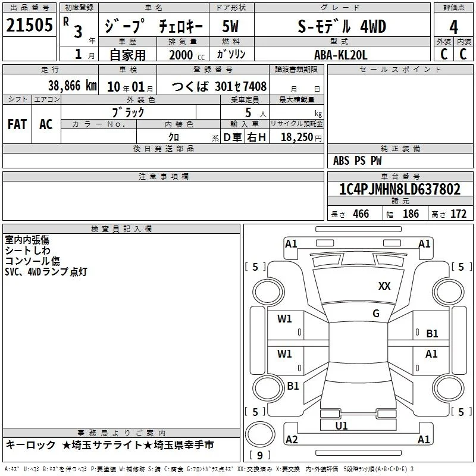
Task: Click the import type D車
Action: coord(233,137)
